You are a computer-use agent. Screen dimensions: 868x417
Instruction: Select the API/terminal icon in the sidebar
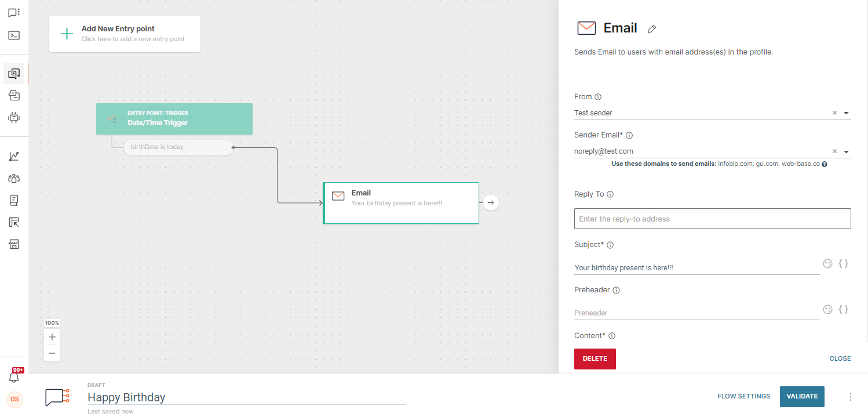pyautogui.click(x=14, y=35)
